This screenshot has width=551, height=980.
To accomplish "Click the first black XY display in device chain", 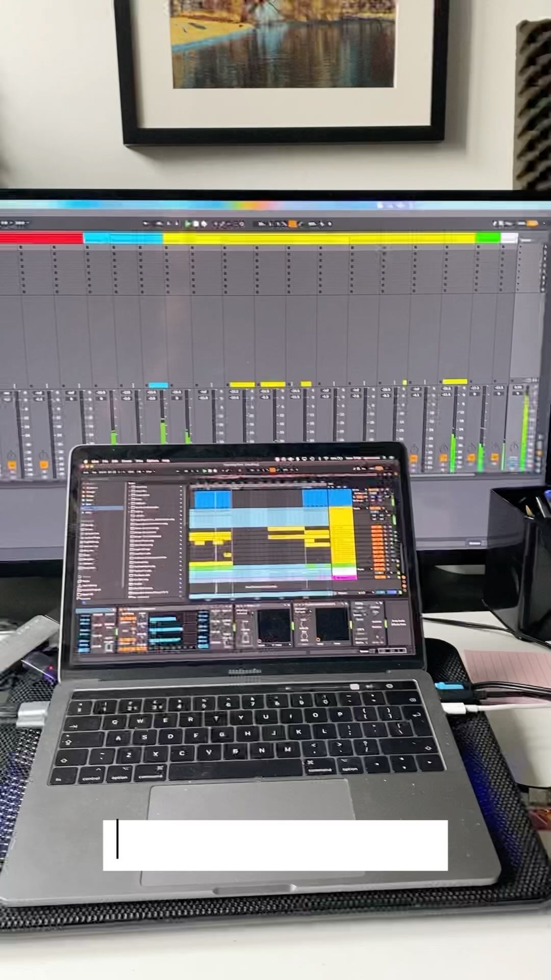I will coord(274,625).
